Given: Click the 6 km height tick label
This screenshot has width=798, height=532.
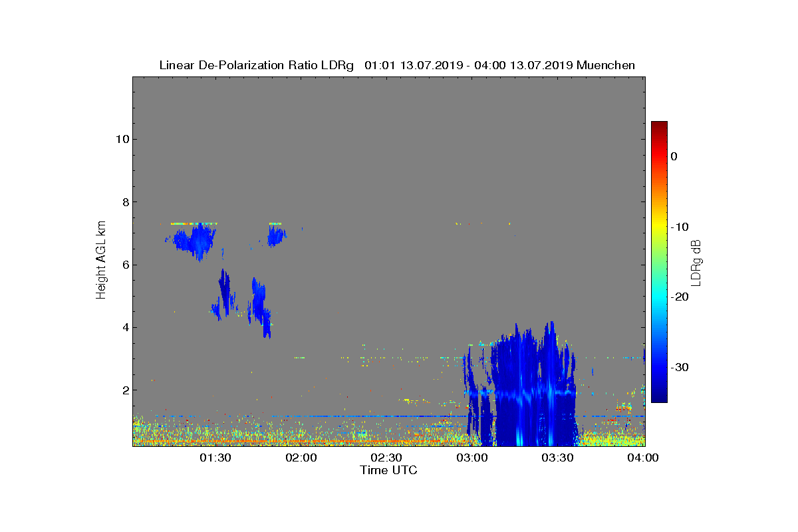Looking at the screenshot, I should [x=124, y=265].
